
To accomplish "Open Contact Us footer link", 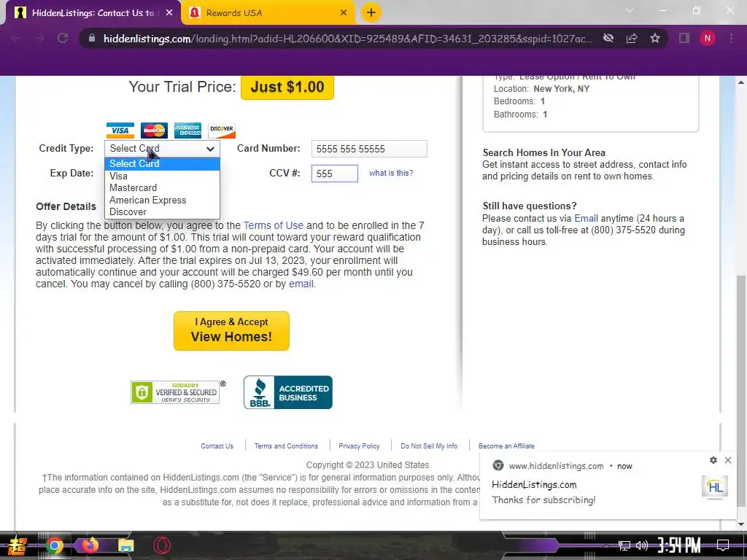I will [x=217, y=446].
